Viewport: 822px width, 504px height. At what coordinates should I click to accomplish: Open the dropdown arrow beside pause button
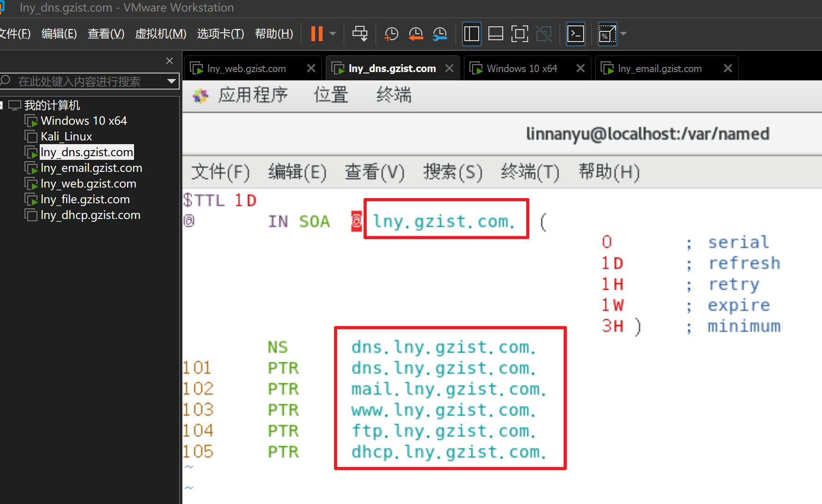[x=333, y=34]
